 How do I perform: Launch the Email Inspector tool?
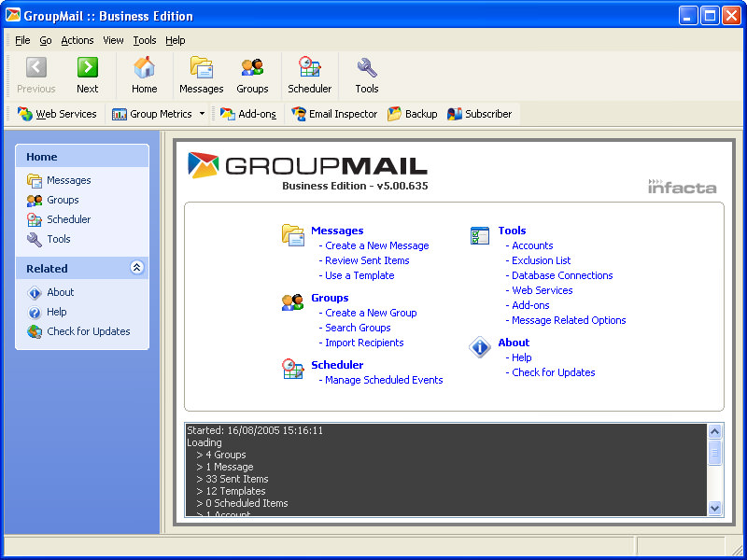(334, 114)
